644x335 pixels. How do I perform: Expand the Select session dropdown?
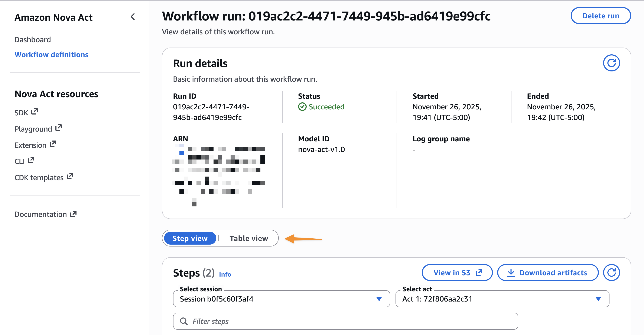pyautogui.click(x=281, y=299)
